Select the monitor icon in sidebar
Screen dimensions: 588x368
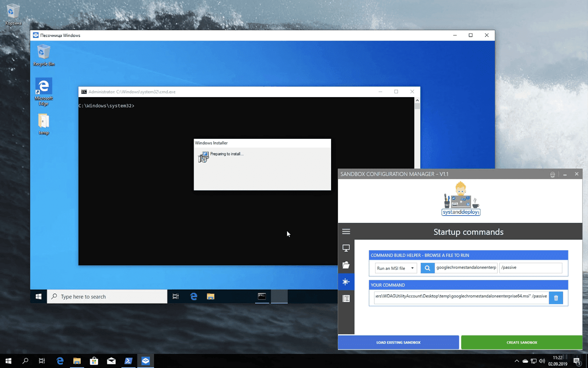click(x=346, y=248)
